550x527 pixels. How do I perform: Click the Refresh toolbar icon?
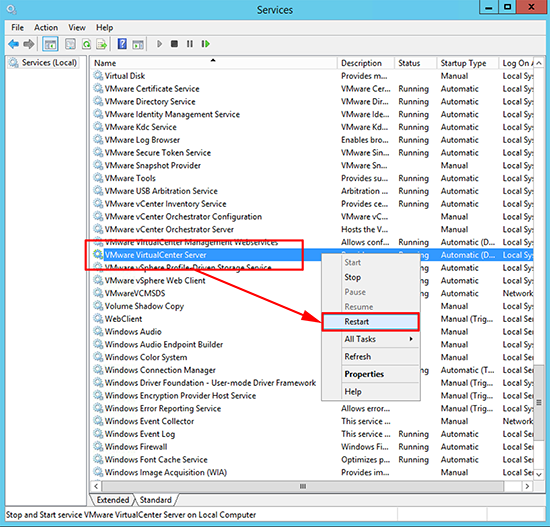tap(86, 44)
